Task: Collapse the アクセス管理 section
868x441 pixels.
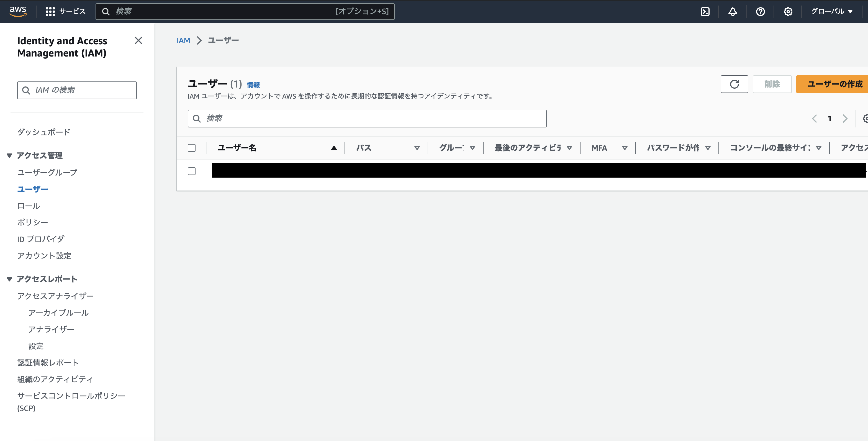Action: click(x=9, y=156)
